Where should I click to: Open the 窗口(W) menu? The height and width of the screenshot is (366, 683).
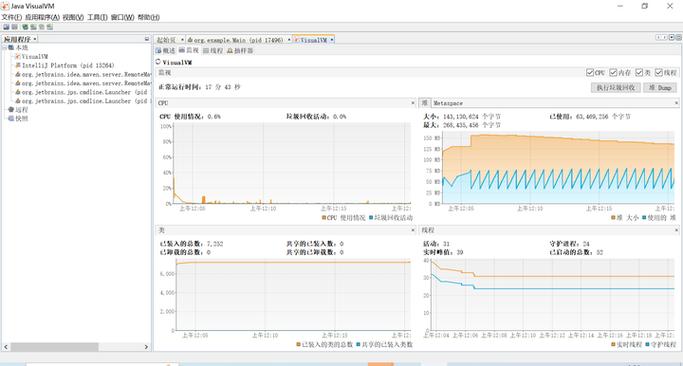coord(123,17)
